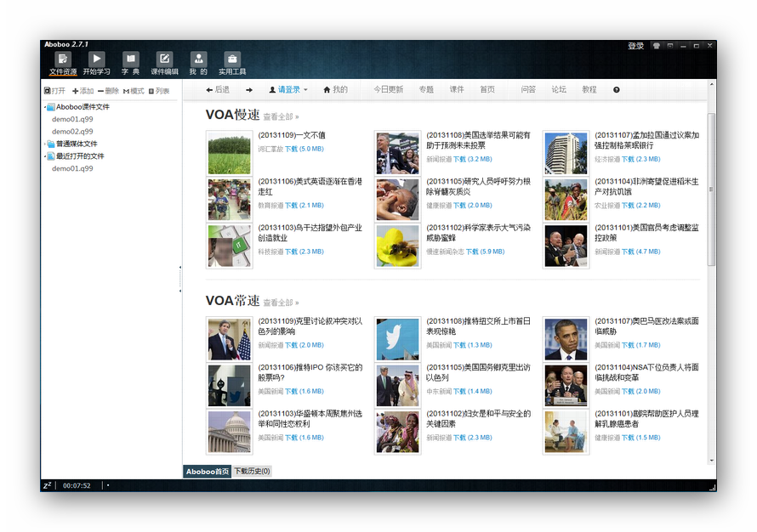Open the article 美式英语逐渐在香港走红
Viewport: 757px width, 532px height.
[x=310, y=187]
